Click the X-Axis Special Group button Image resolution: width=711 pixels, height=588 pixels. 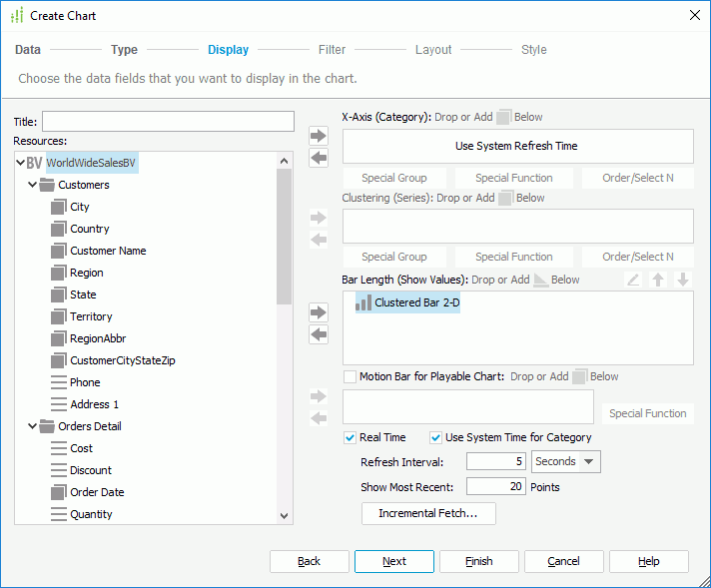pyautogui.click(x=394, y=178)
